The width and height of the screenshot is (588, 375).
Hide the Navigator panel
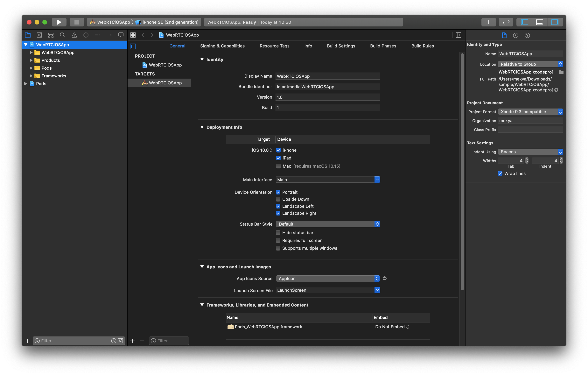(524, 22)
